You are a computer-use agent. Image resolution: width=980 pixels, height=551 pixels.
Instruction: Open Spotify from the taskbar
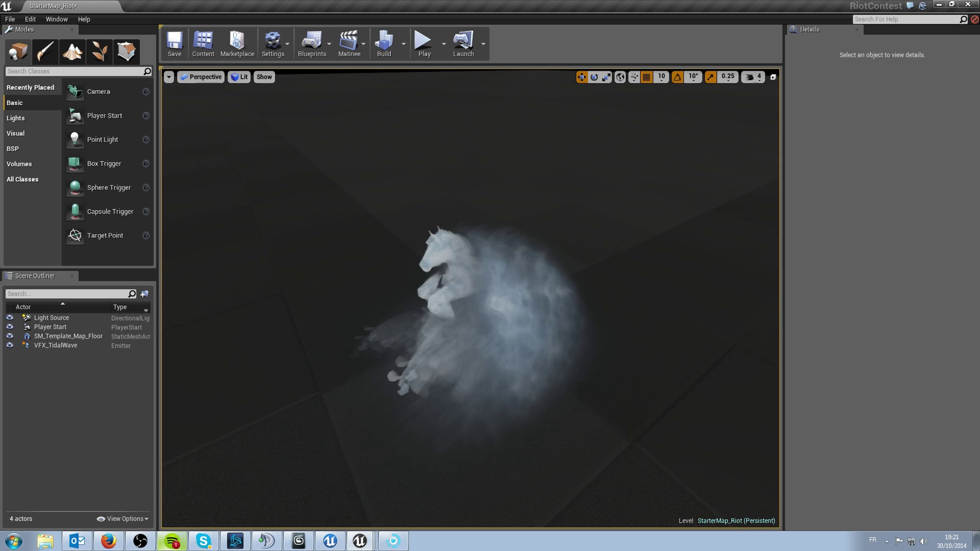172,541
